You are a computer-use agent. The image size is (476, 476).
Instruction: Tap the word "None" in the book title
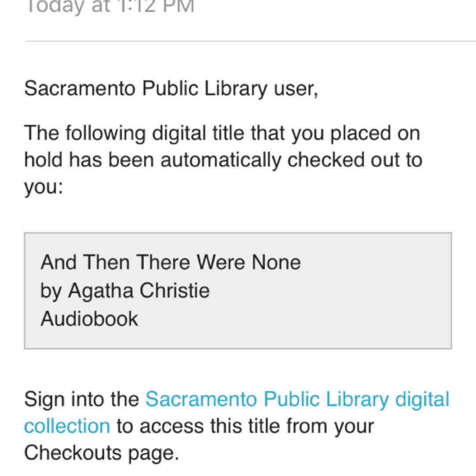point(276,263)
